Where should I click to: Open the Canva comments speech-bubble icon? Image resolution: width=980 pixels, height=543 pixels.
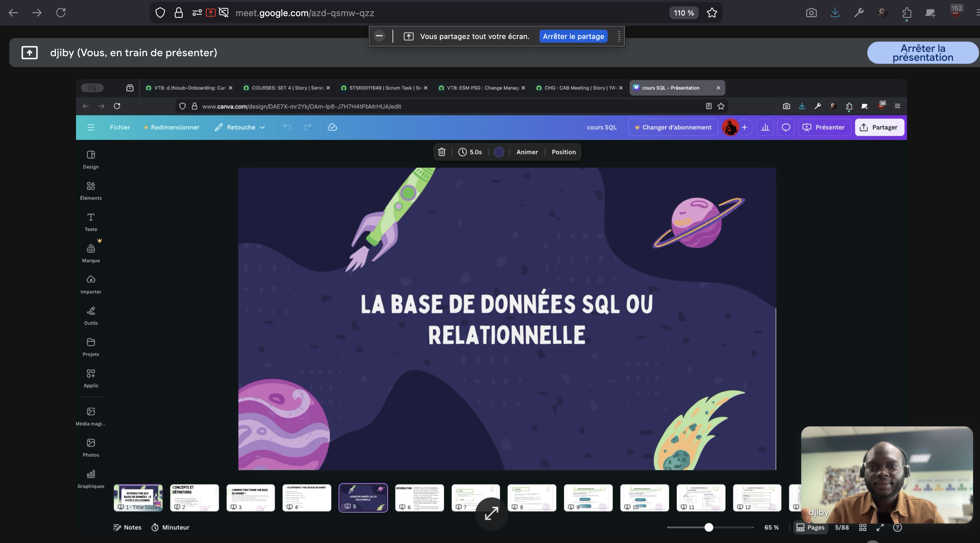(786, 127)
